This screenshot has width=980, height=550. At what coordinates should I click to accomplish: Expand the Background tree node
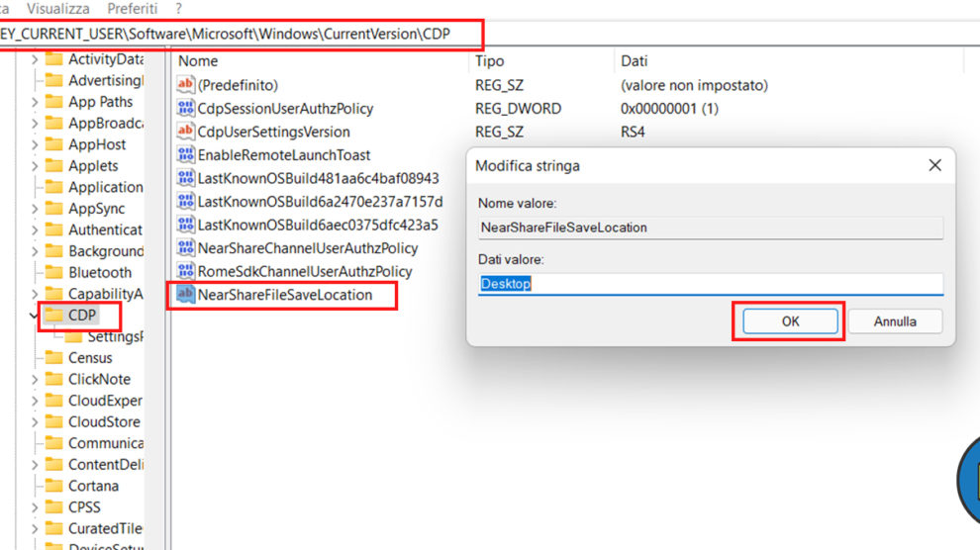click(x=35, y=251)
